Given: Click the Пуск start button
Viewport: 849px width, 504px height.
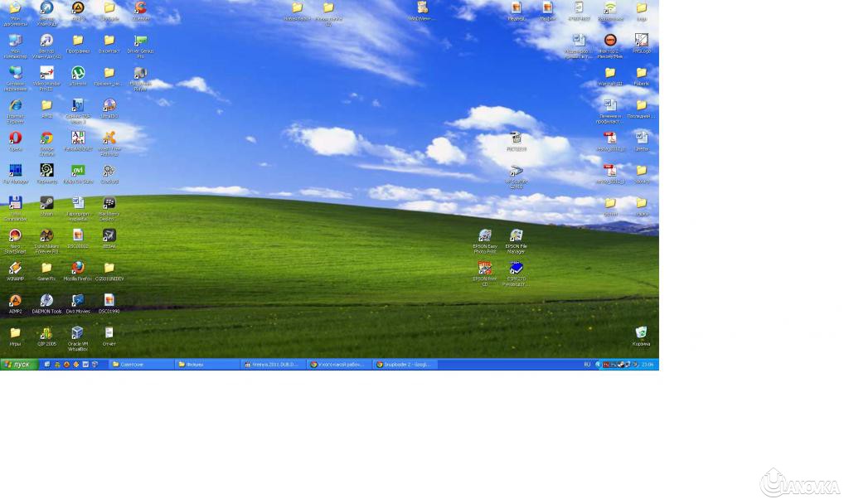Looking at the screenshot, I should pos(19,365).
